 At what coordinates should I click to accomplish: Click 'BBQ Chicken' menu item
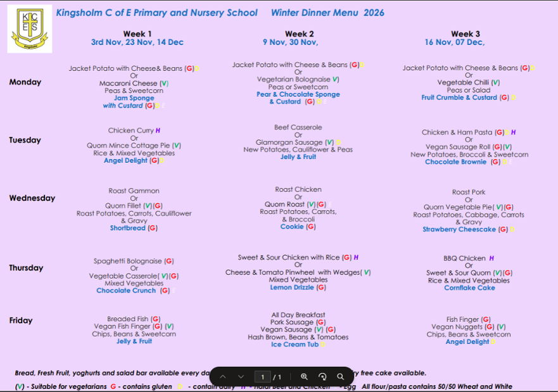click(x=464, y=258)
